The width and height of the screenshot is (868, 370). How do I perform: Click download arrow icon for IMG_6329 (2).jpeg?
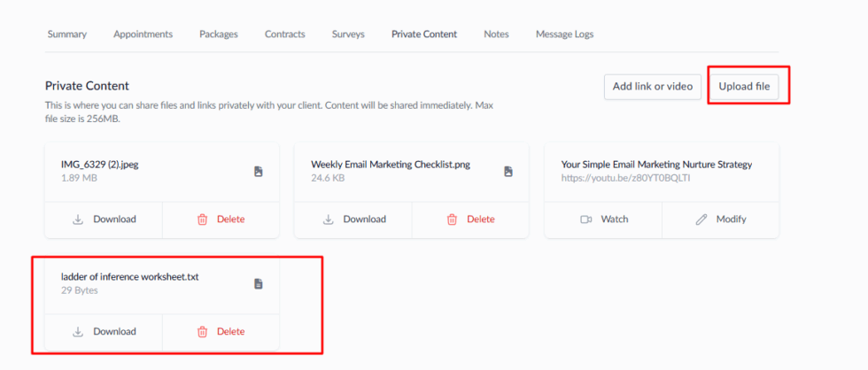click(78, 220)
